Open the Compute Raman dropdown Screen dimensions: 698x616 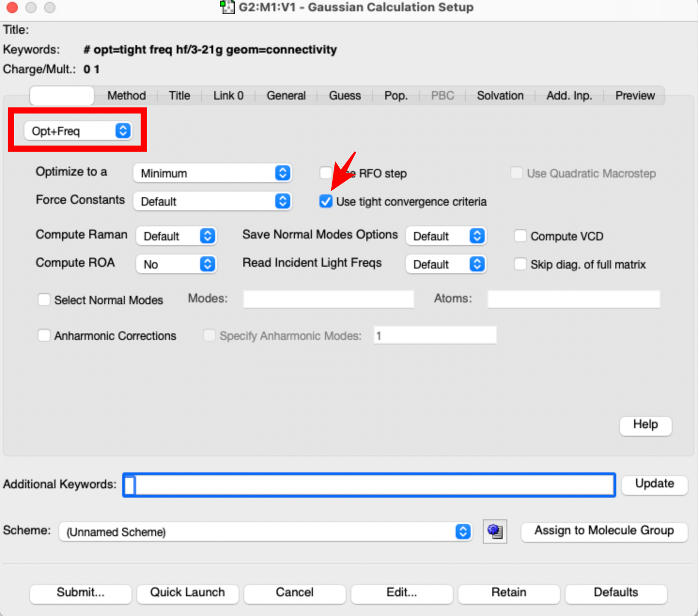click(x=176, y=236)
